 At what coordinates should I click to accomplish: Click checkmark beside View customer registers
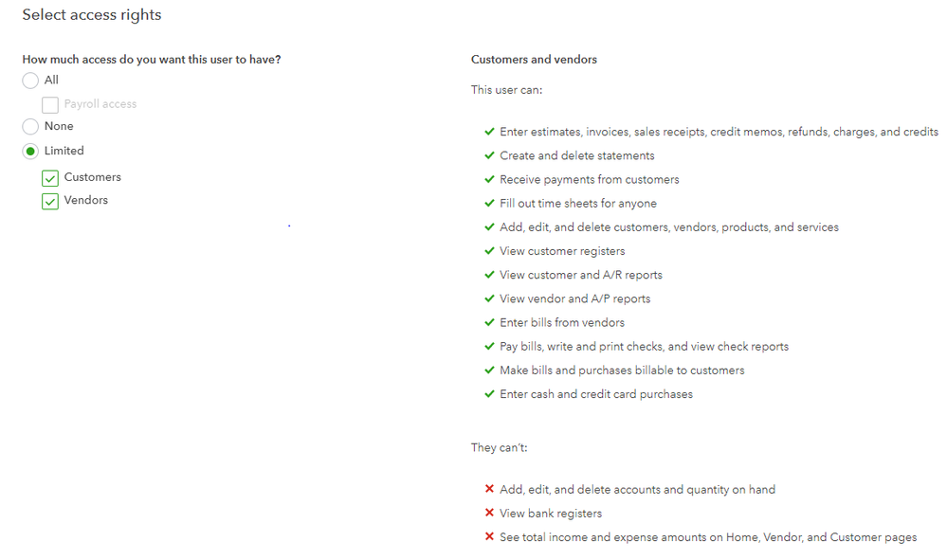[x=489, y=251]
